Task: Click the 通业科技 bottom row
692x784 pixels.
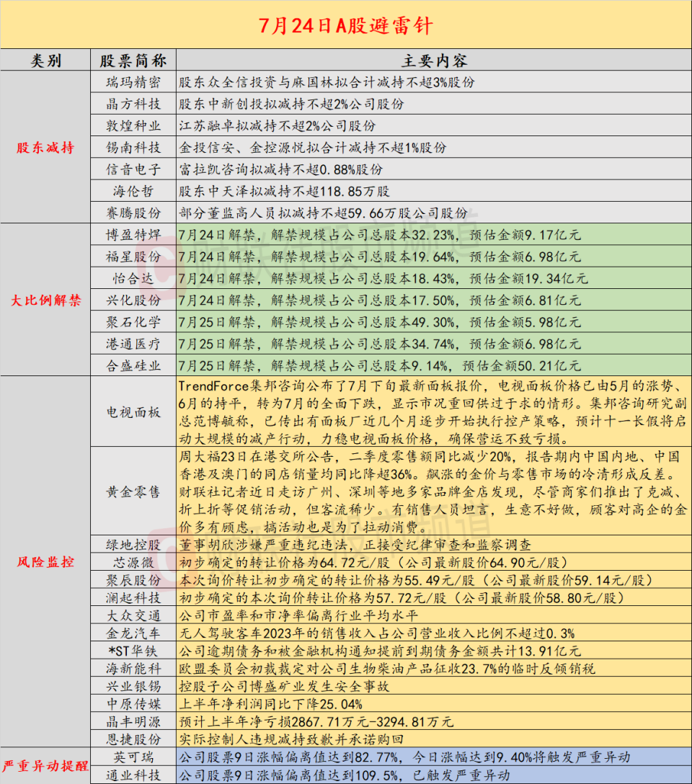Action: point(133,778)
